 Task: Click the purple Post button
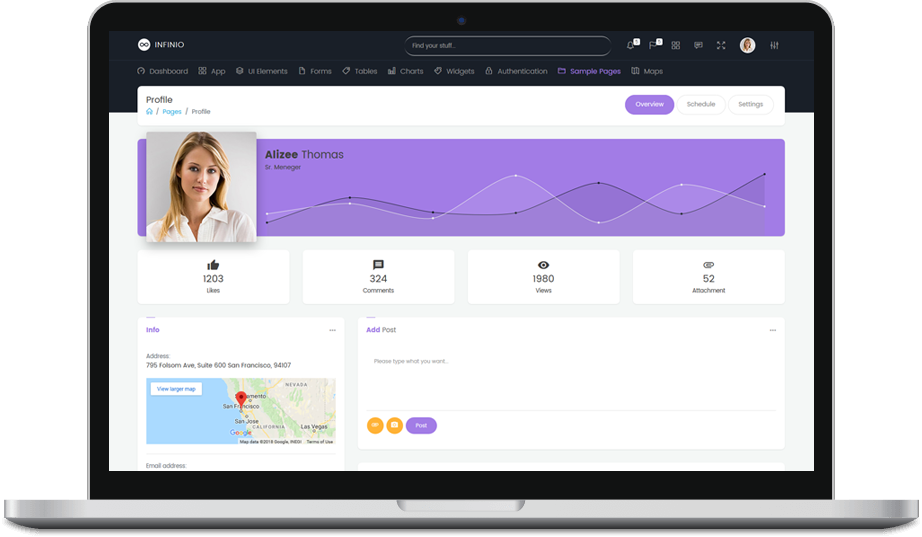[x=421, y=425]
